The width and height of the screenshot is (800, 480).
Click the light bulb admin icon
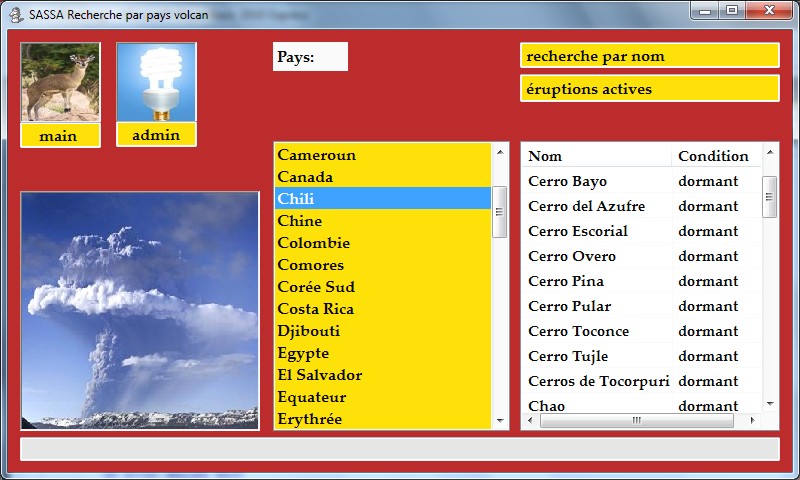tap(156, 83)
